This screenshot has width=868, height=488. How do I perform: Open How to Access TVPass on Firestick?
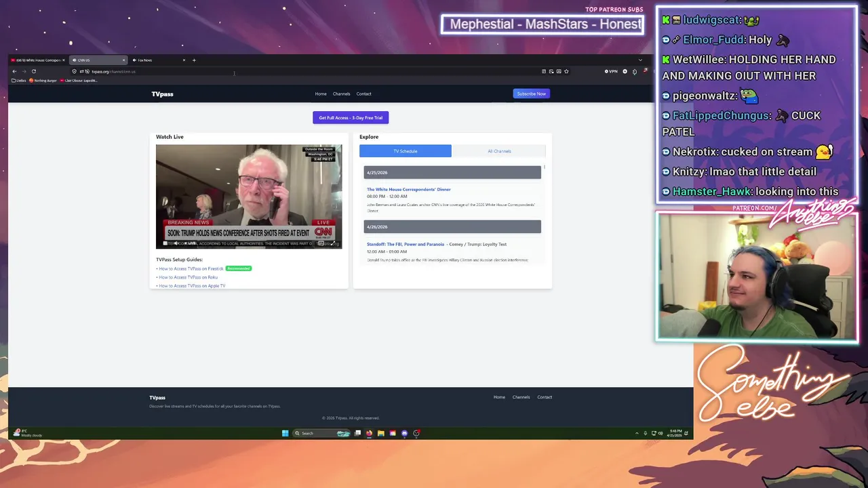[x=191, y=268]
